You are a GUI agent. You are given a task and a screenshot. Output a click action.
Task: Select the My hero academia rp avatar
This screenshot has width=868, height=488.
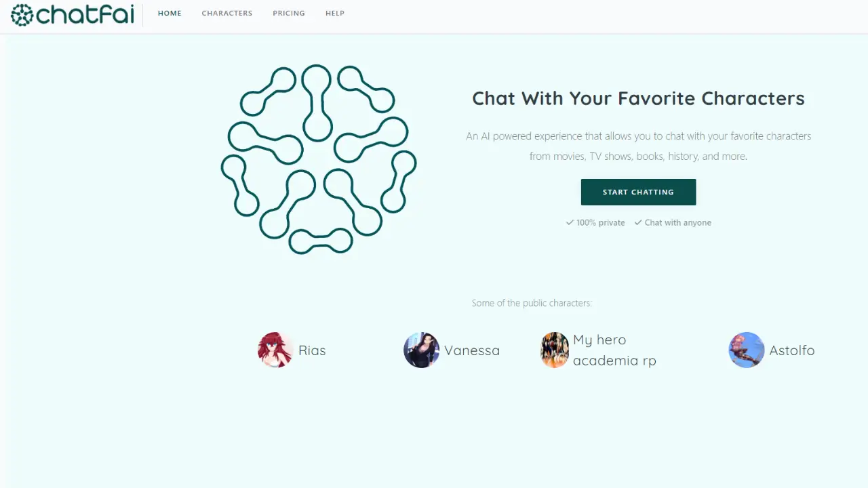click(555, 350)
